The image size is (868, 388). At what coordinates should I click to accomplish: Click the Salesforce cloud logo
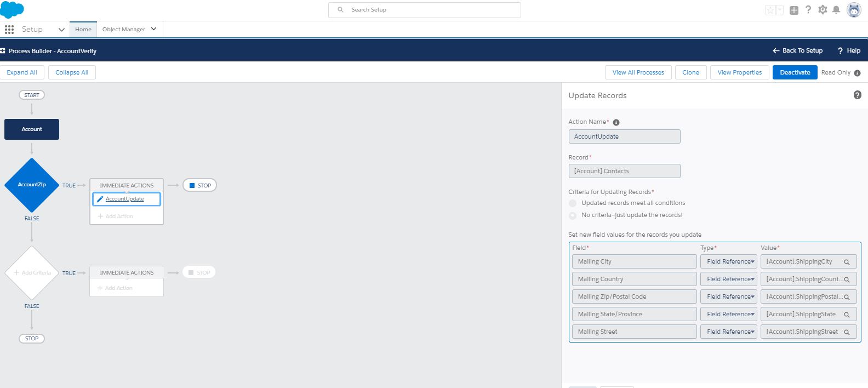coord(12,10)
